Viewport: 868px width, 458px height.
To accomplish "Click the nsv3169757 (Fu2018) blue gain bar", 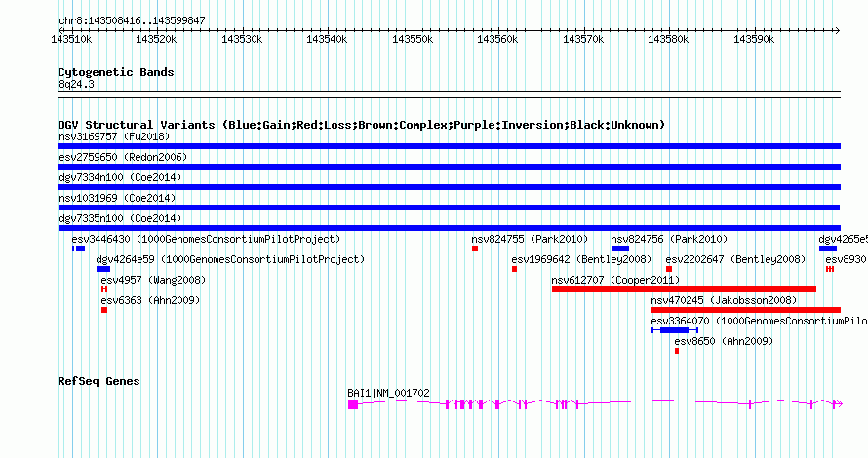I will tap(449, 146).
